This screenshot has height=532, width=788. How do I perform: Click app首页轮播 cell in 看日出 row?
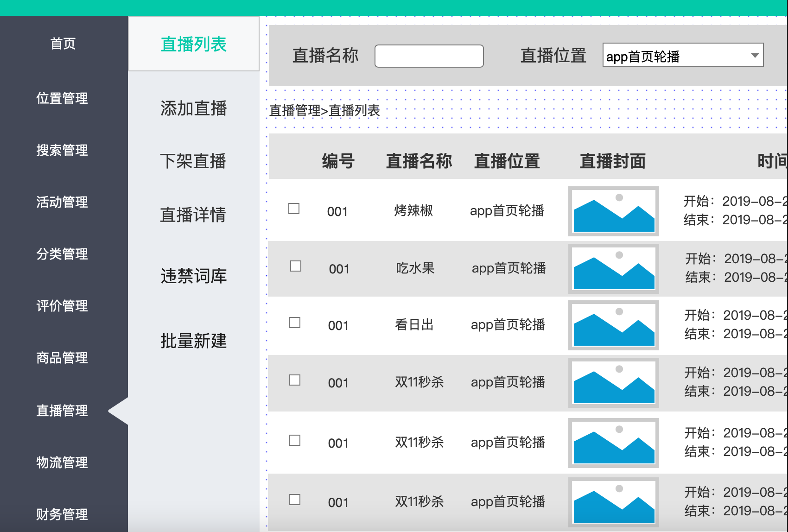pyautogui.click(x=508, y=324)
